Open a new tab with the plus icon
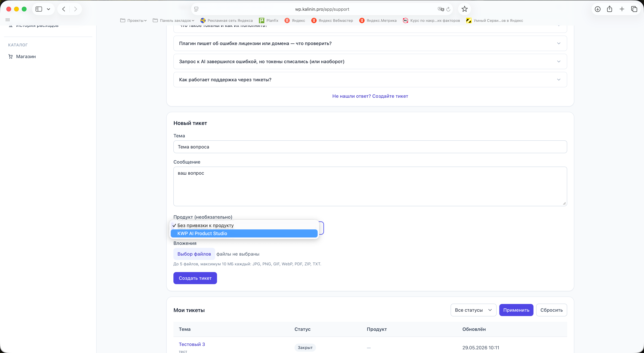The width and height of the screenshot is (644, 353). [x=622, y=9]
